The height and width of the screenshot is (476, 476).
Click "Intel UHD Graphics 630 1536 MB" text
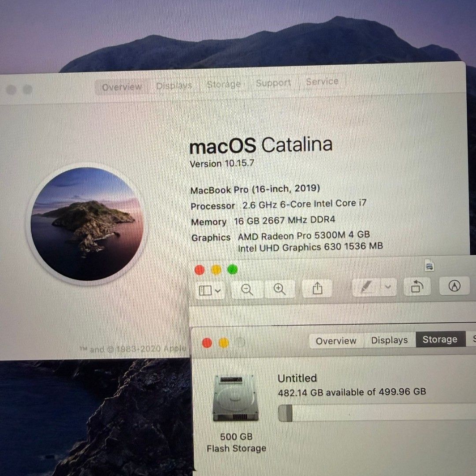click(310, 247)
